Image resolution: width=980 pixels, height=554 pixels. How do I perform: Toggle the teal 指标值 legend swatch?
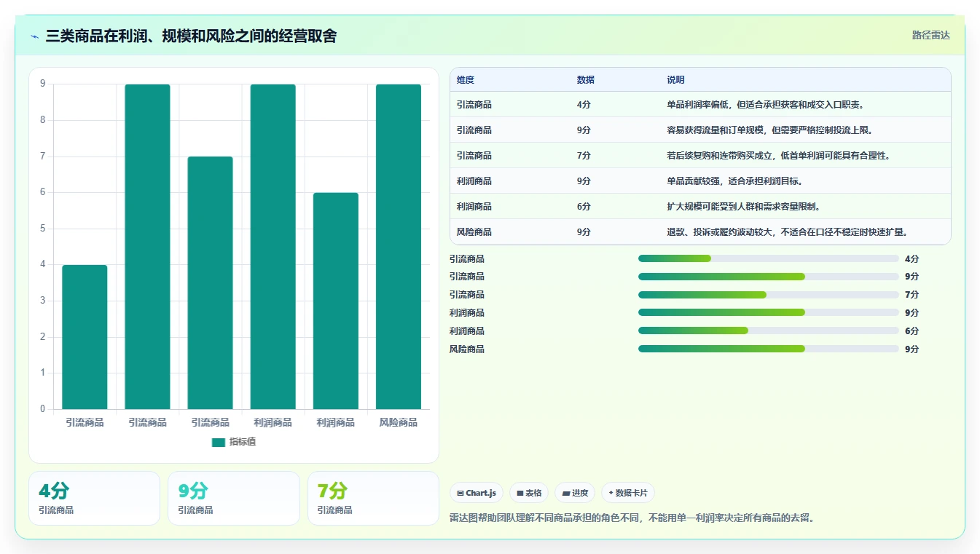pyautogui.click(x=219, y=442)
